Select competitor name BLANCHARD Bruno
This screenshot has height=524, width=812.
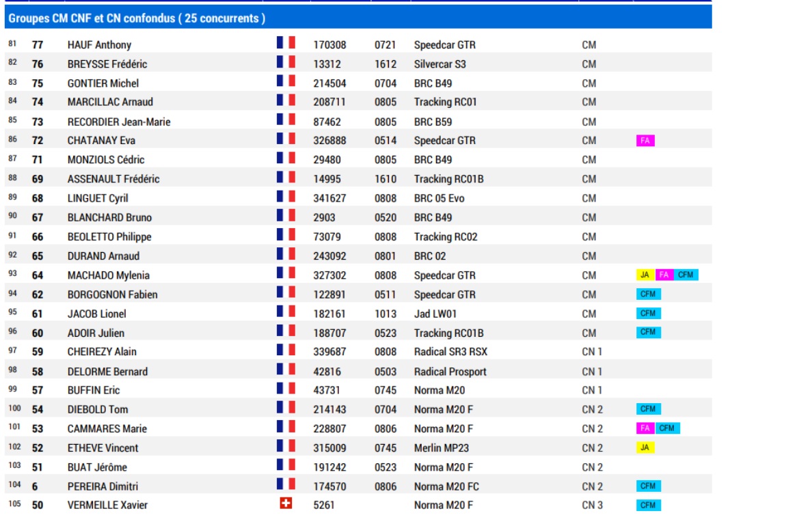pyautogui.click(x=109, y=218)
